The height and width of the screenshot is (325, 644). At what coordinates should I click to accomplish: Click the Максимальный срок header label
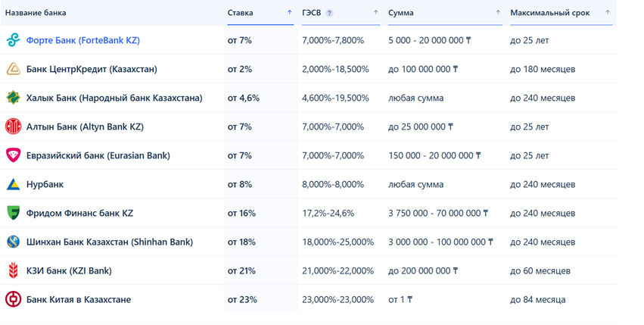[x=550, y=13]
